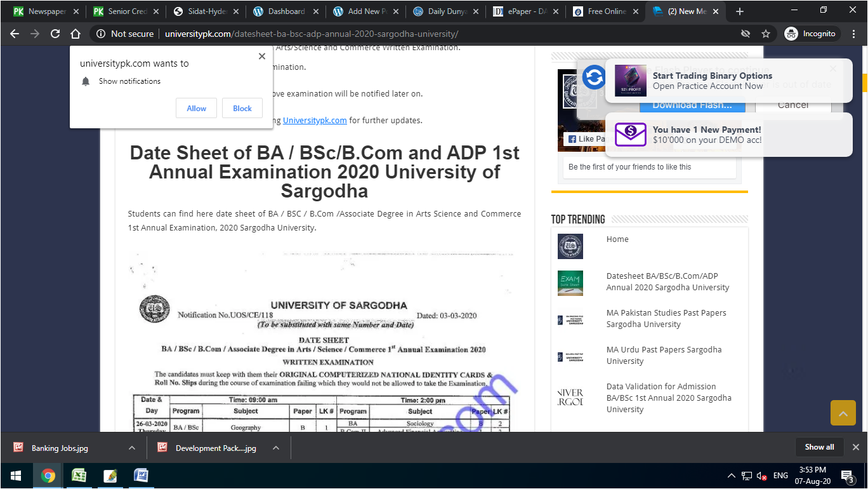
Task: Open the paint app taskbar icon
Action: pyautogui.click(x=110, y=476)
